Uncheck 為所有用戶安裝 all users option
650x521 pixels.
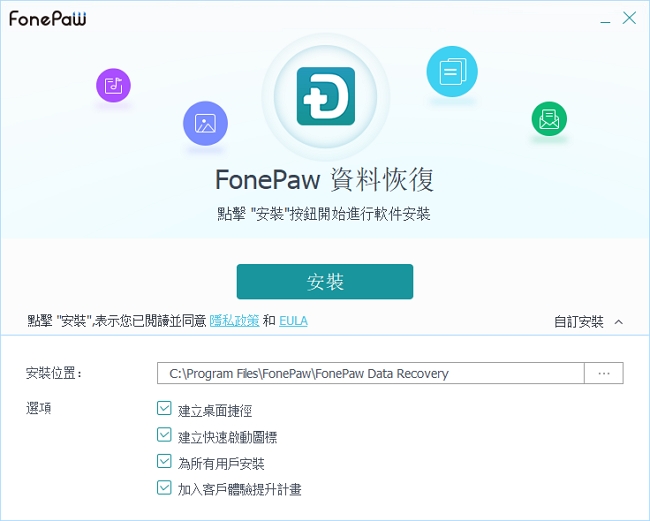(164, 461)
